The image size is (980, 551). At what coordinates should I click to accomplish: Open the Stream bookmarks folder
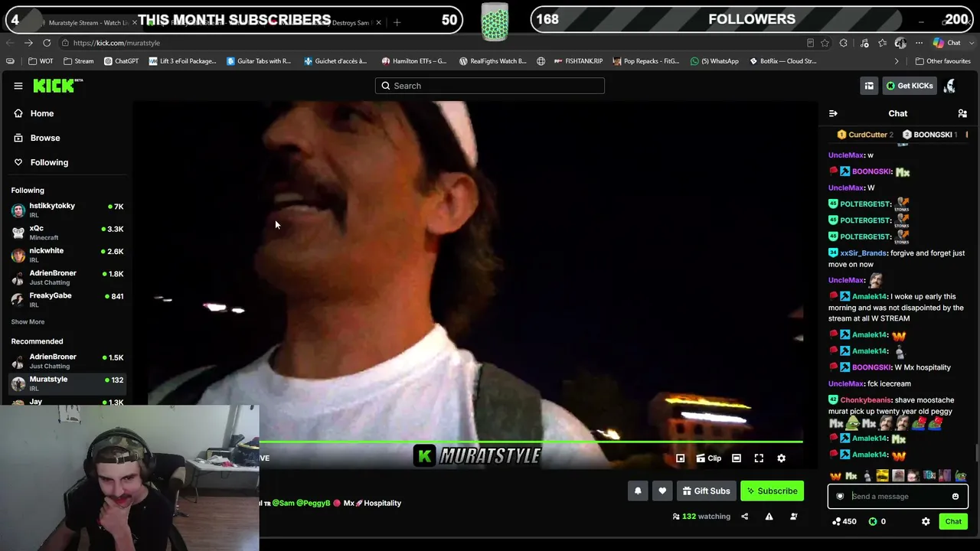(79, 61)
